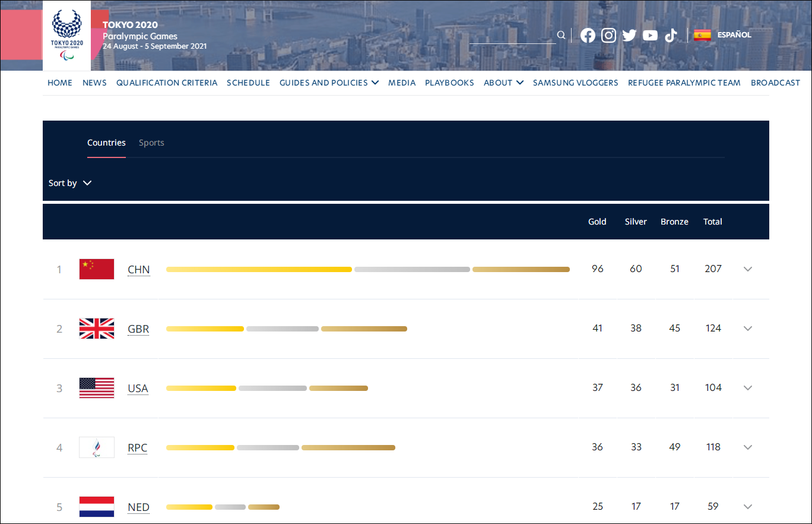Click the GBR country link
The image size is (812, 524).
[138, 329]
